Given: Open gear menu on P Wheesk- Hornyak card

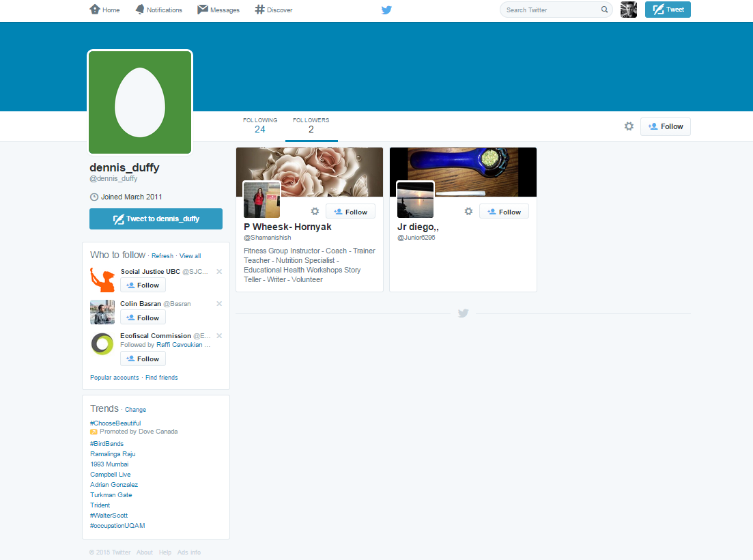Looking at the screenshot, I should (x=315, y=212).
